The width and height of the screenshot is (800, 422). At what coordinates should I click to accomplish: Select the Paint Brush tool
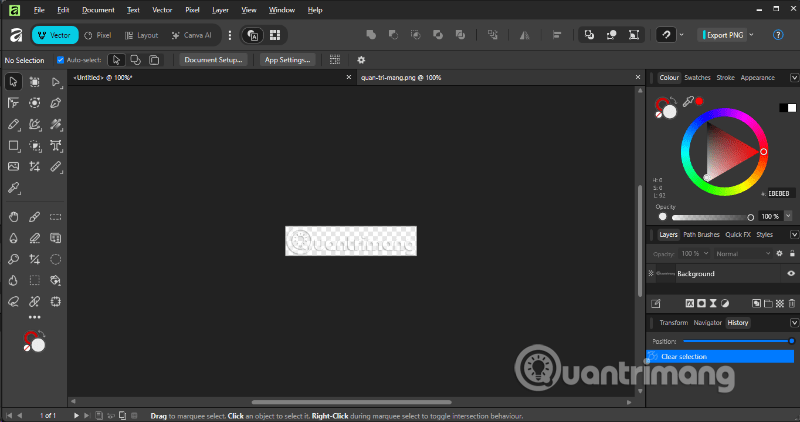point(35,217)
